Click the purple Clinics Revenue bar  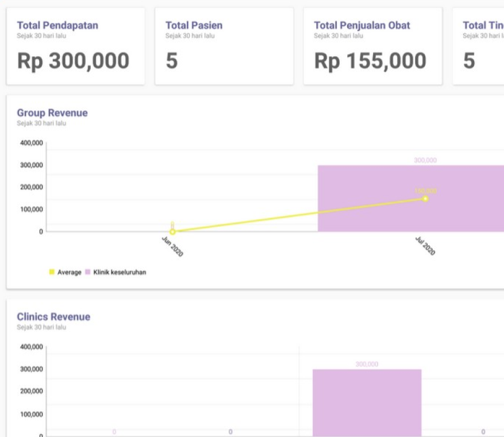tap(367, 402)
